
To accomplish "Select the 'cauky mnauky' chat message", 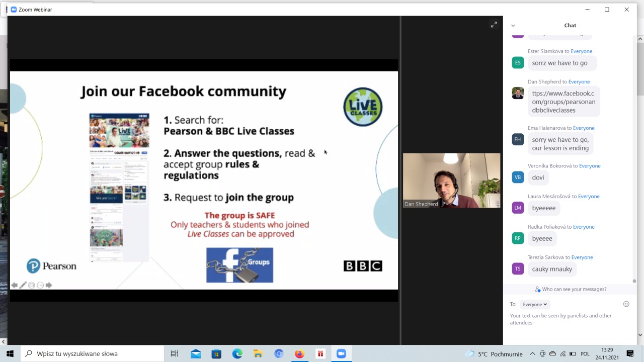I will 552,269.
